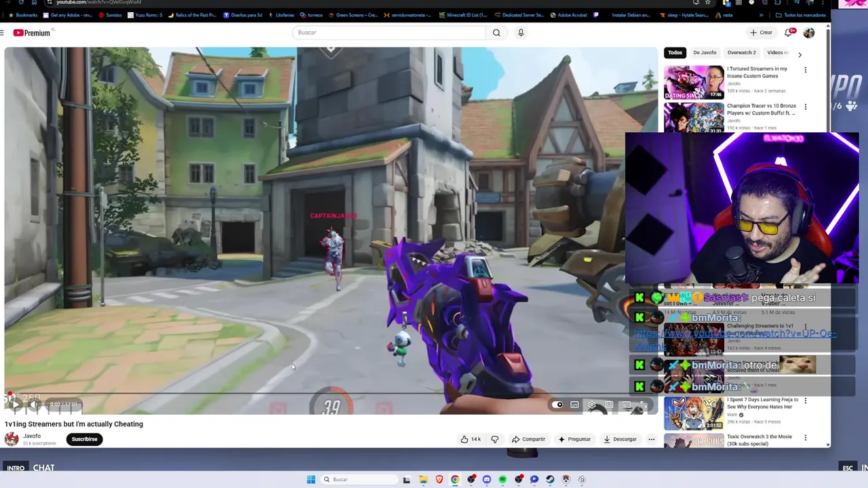Open options for 'Champion Tracer' video
The image size is (868, 488).
pyautogui.click(x=806, y=107)
